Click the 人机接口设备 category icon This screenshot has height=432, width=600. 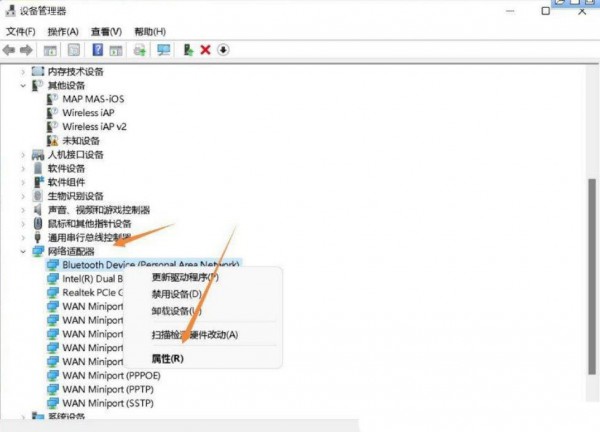pyautogui.click(x=38, y=155)
